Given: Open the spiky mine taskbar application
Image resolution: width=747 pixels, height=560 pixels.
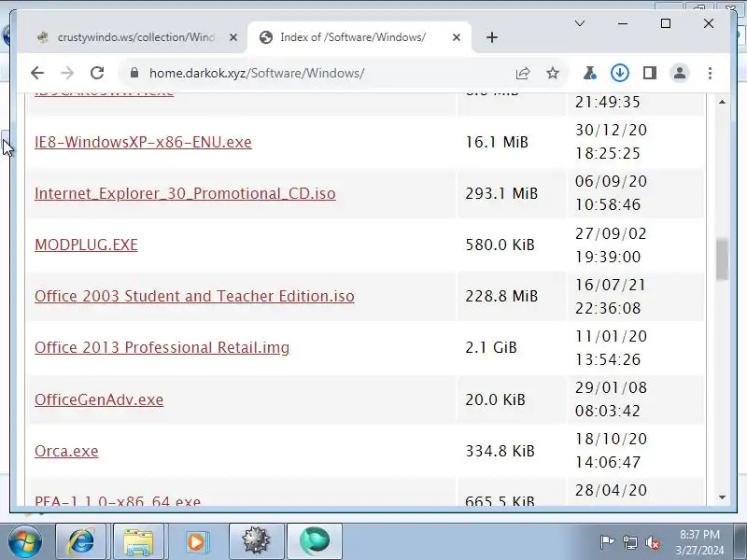Looking at the screenshot, I should [x=256, y=541].
